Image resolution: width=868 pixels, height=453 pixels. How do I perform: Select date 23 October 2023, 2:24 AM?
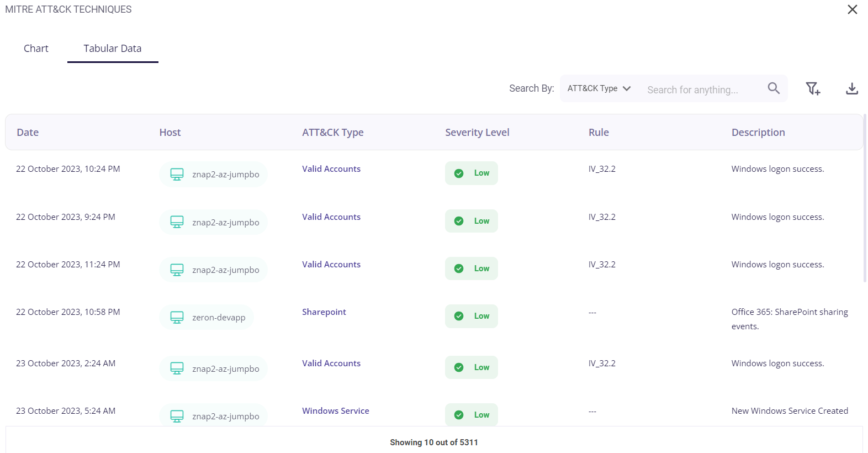tap(66, 364)
